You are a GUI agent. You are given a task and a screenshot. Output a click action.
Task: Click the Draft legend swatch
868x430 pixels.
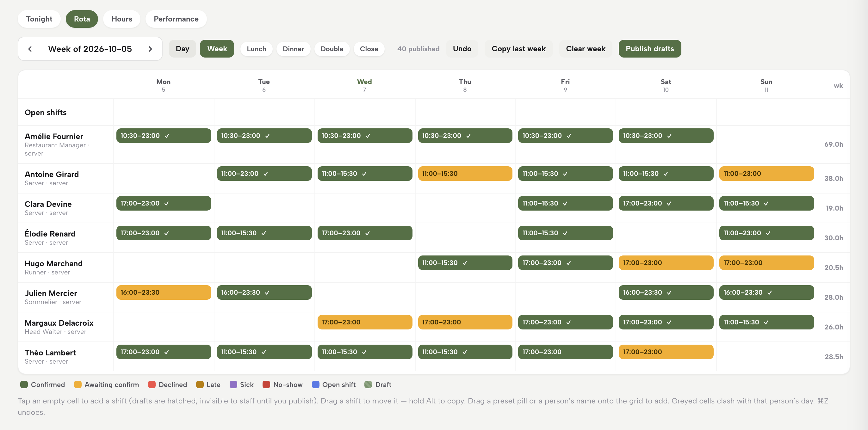pos(368,384)
